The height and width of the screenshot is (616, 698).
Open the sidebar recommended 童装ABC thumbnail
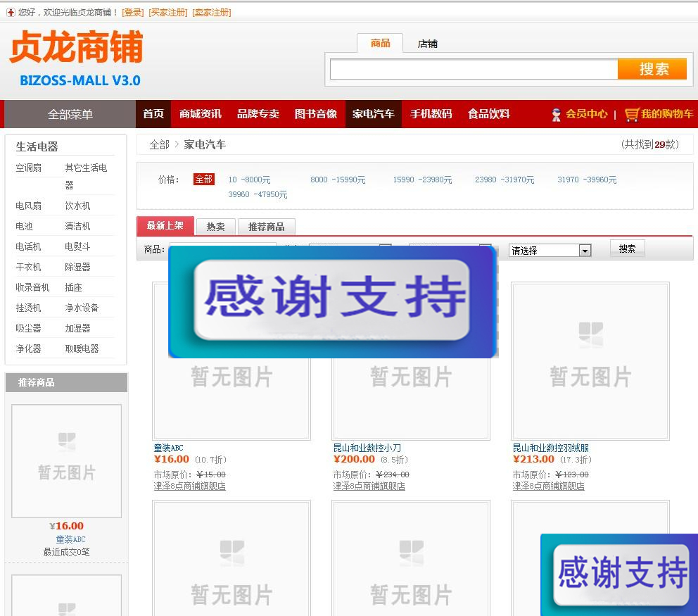click(66, 461)
